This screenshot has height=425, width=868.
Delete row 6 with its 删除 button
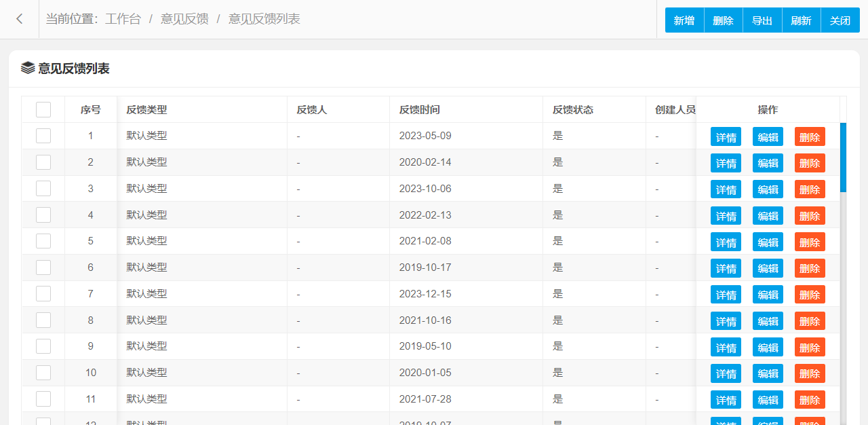pyautogui.click(x=810, y=268)
